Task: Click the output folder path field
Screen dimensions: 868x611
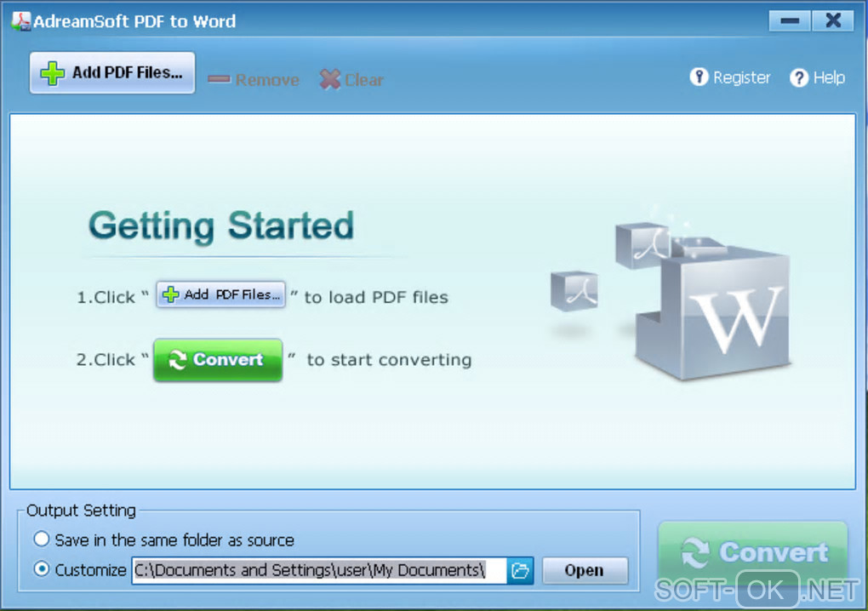Action: coord(319,570)
